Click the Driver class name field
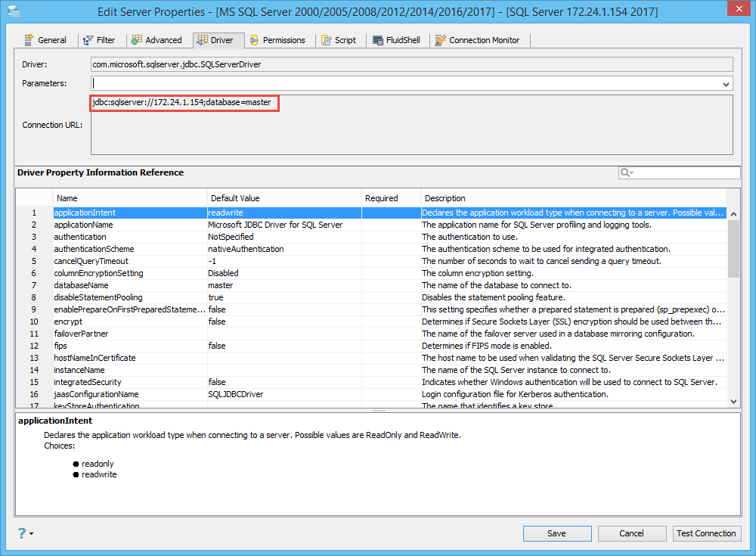The image size is (756, 556). (x=412, y=64)
